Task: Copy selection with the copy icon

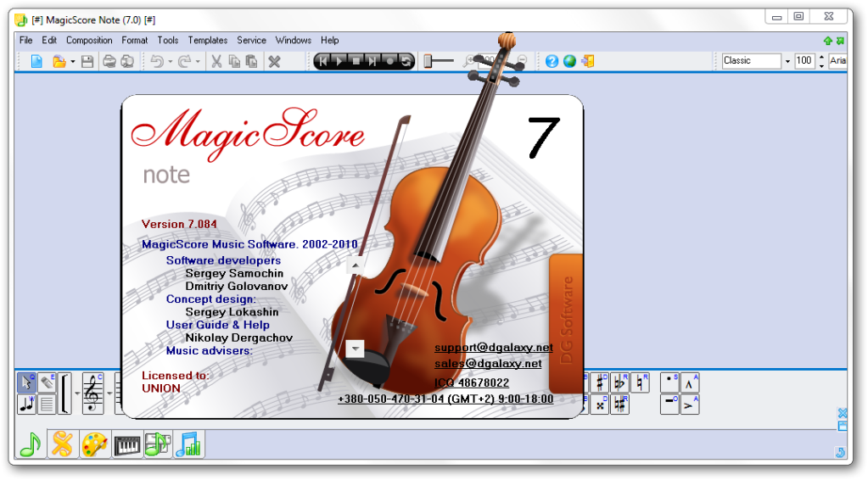Action: pyautogui.click(x=234, y=61)
